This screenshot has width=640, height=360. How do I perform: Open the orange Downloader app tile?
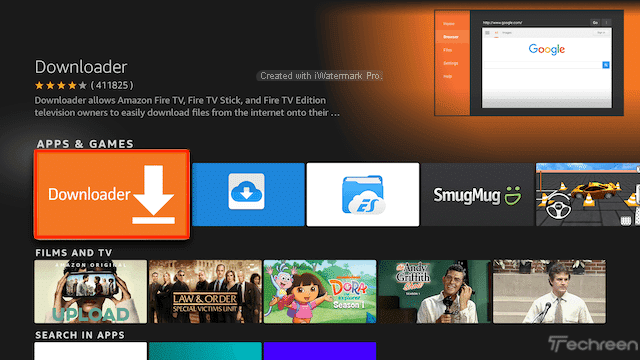coord(112,194)
